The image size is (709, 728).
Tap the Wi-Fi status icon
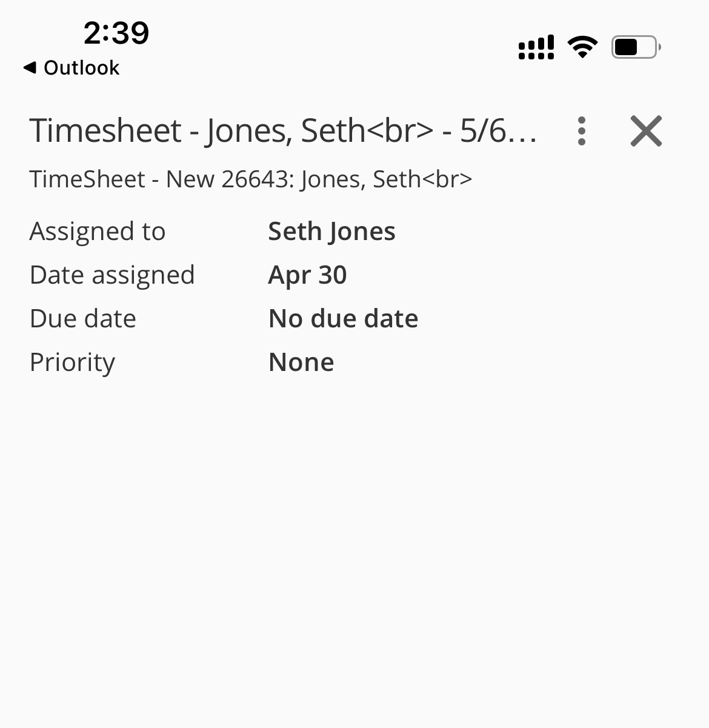point(582,47)
